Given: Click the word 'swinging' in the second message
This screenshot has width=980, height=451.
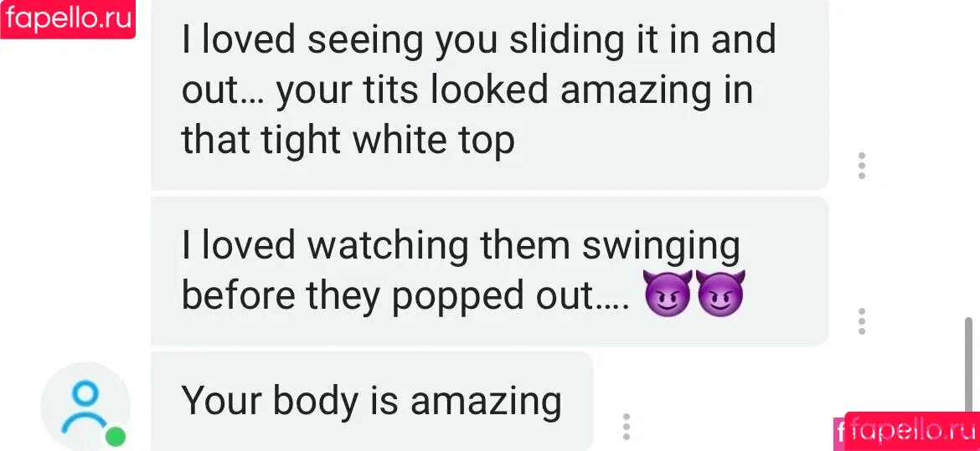Looking at the screenshot, I should [661, 248].
